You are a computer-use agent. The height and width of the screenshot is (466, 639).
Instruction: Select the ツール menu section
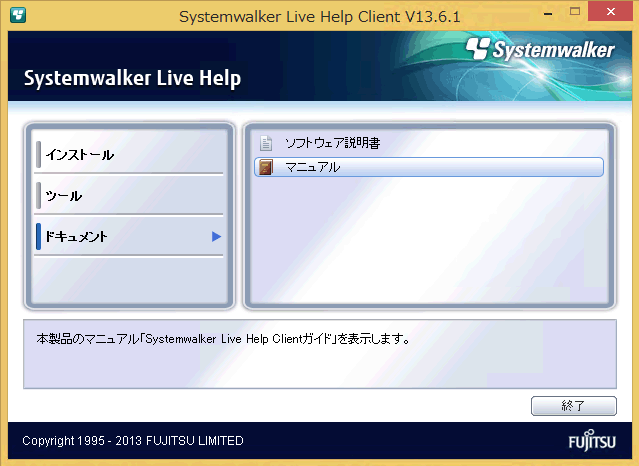click(x=129, y=196)
